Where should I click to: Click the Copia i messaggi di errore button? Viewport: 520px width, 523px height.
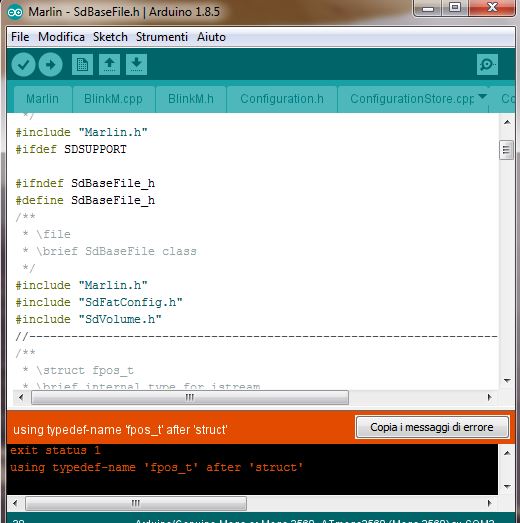(432, 427)
